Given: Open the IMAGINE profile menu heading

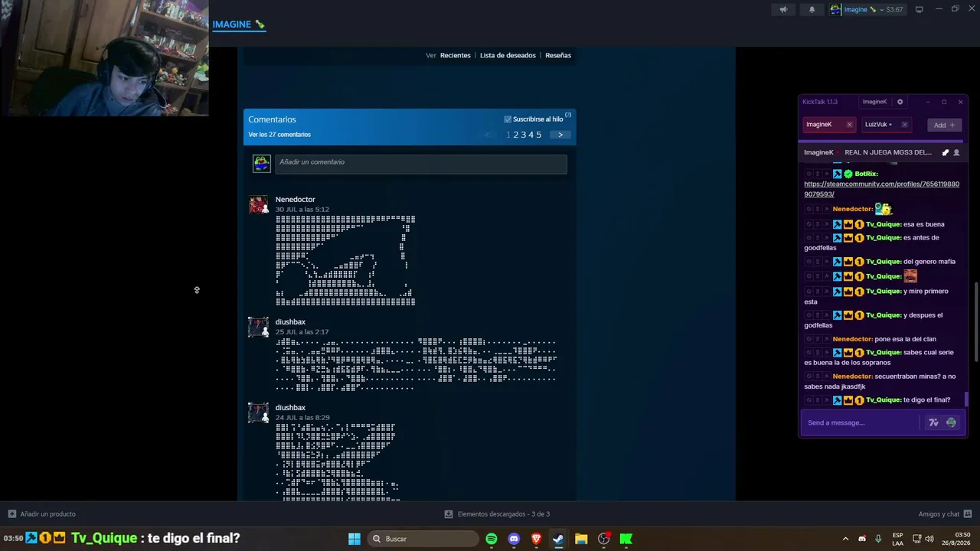Looking at the screenshot, I should coord(238,24).
